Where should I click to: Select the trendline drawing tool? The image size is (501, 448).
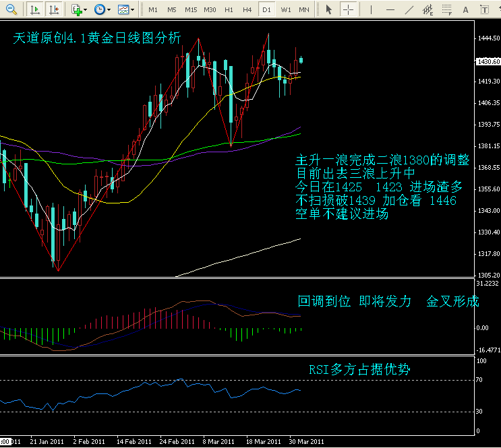click(x=409, y=10)
